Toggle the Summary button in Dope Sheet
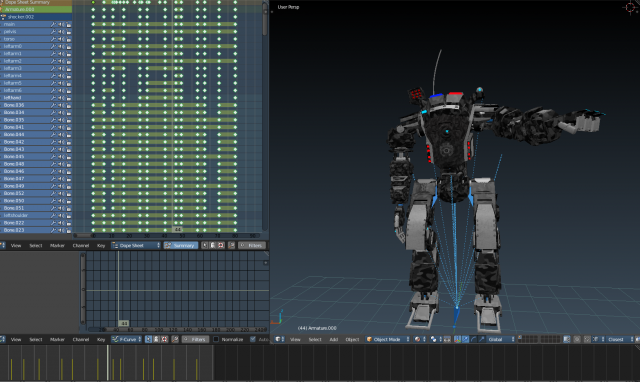This screenshot has width=640, height=382. pos(181,245)
